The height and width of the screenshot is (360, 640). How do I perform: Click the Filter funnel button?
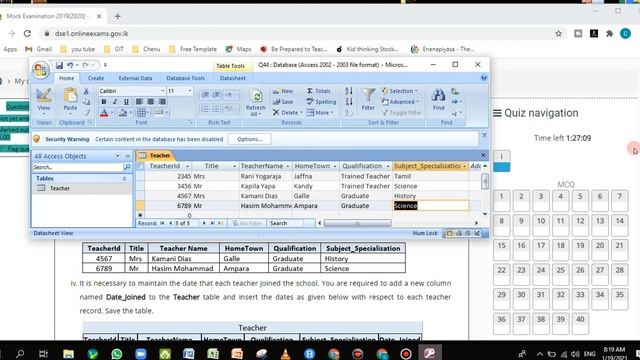pos(368,99)
